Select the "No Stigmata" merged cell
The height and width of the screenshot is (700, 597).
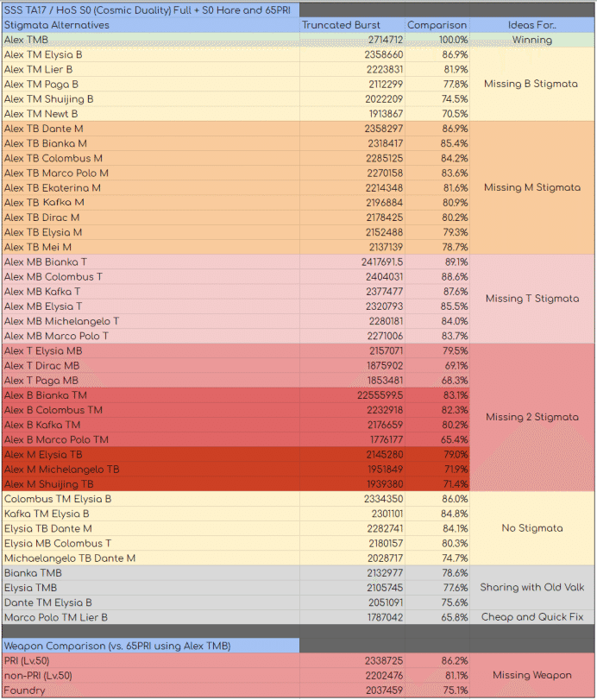pyautogui.click(x=531, y=528)
